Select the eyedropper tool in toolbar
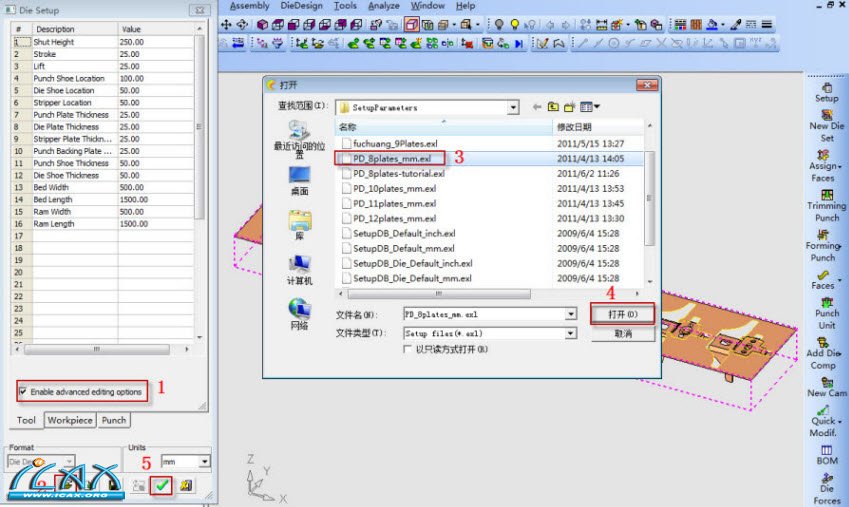The width and height of the screenshot is (849, 507). (735, 24)
